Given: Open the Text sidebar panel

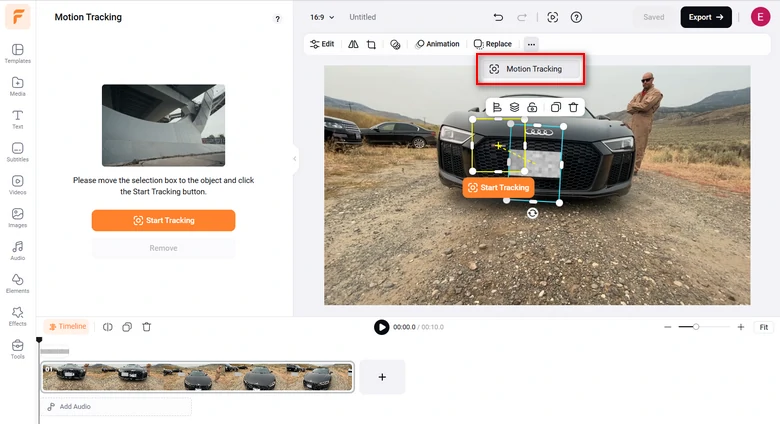Looking at the screenshot, I should pyautogui.click(x=17, y=119).
